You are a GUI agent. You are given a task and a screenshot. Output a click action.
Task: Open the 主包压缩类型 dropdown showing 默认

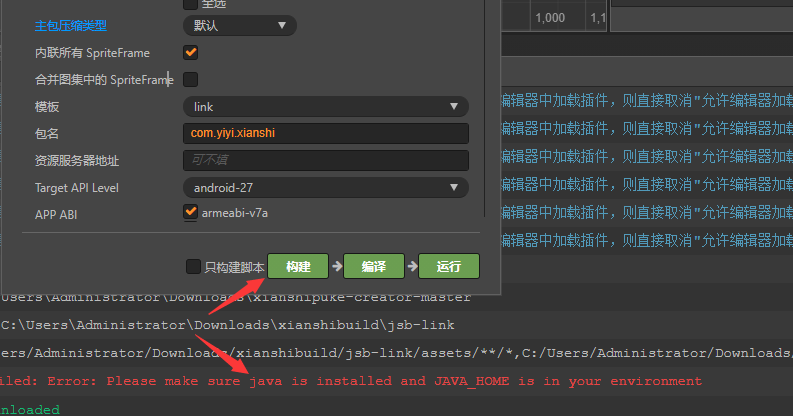240,25
